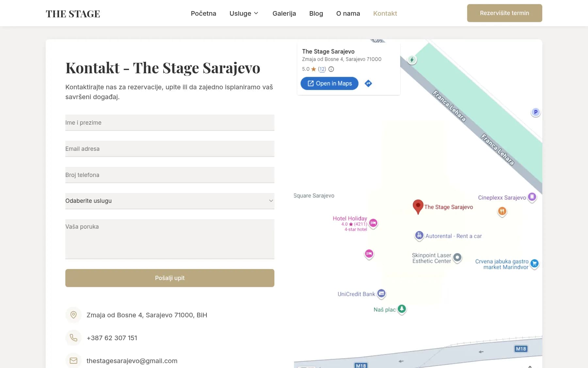Submit the form with Pošalji upit
The height and width of the screenshot is (368, 588).
(x=170, y=278)
